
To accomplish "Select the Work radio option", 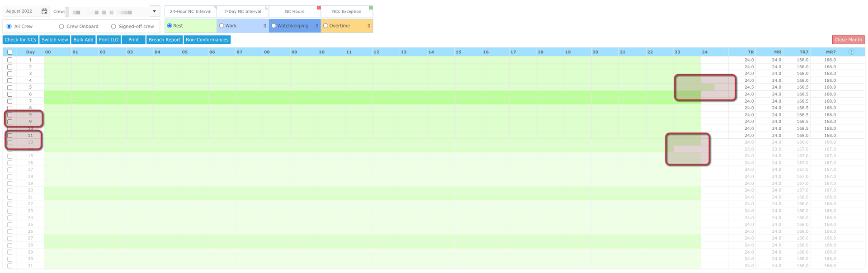I will tap(222, 26).
